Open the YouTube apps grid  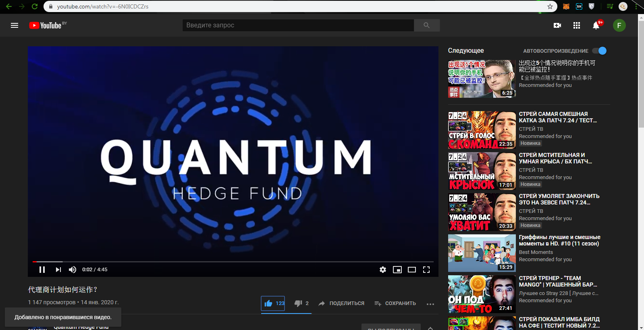577,25
